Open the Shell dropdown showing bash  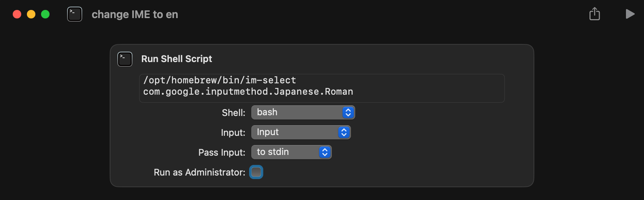click(x=303, y=112)
